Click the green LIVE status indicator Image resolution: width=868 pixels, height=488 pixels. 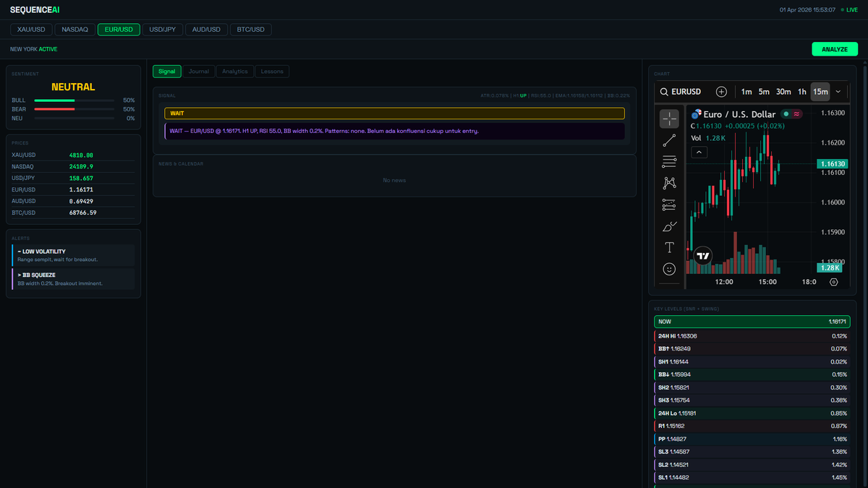[x=849, y=9]
